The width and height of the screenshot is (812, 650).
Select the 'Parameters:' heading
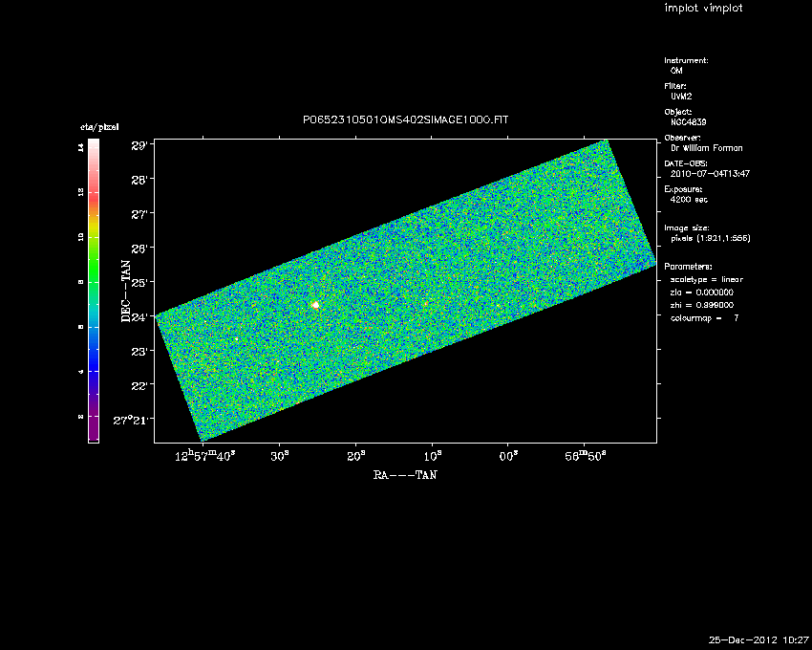(688, 267)
